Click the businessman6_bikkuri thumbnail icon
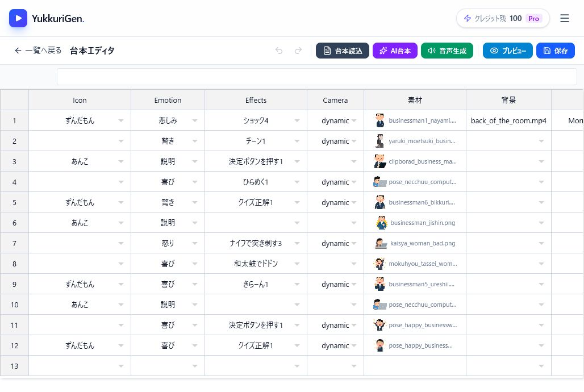584x392 pixels. coord(379,202)
